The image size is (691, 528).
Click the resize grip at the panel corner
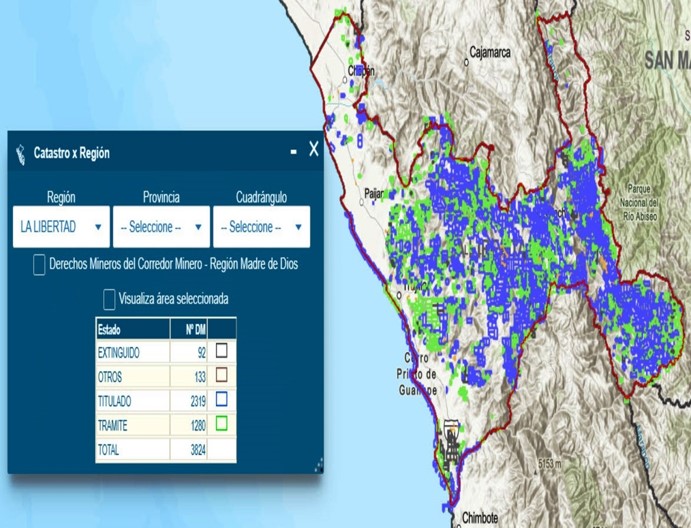[x=318, y=463]
